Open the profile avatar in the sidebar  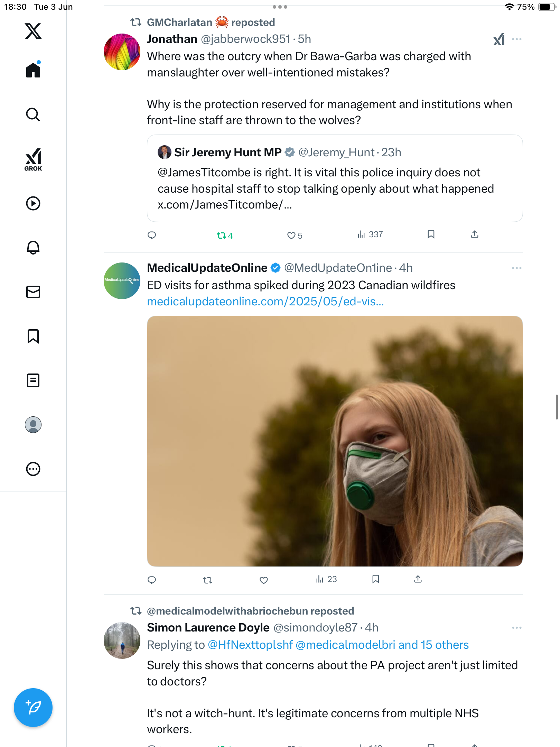point(33,425)
